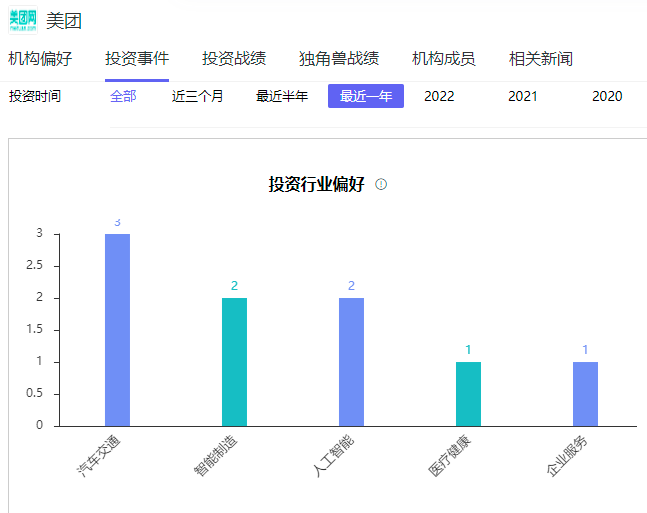Click the 人工智能 bar in chart
647x513 pixels.
point(351,362)
